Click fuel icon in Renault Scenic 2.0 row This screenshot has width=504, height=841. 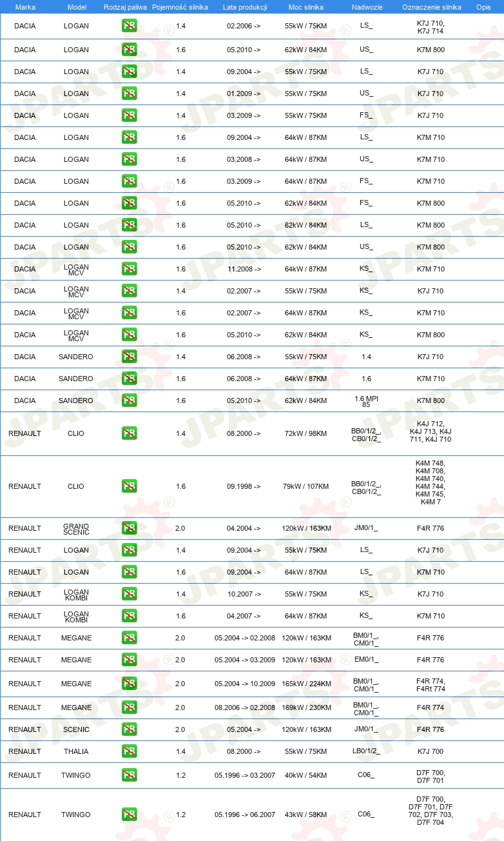pos(129,729)
